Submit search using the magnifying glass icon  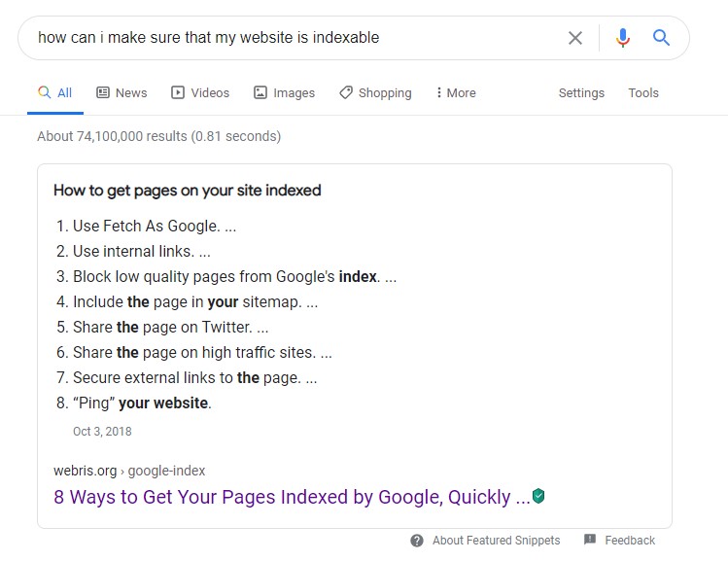(662, 38)
